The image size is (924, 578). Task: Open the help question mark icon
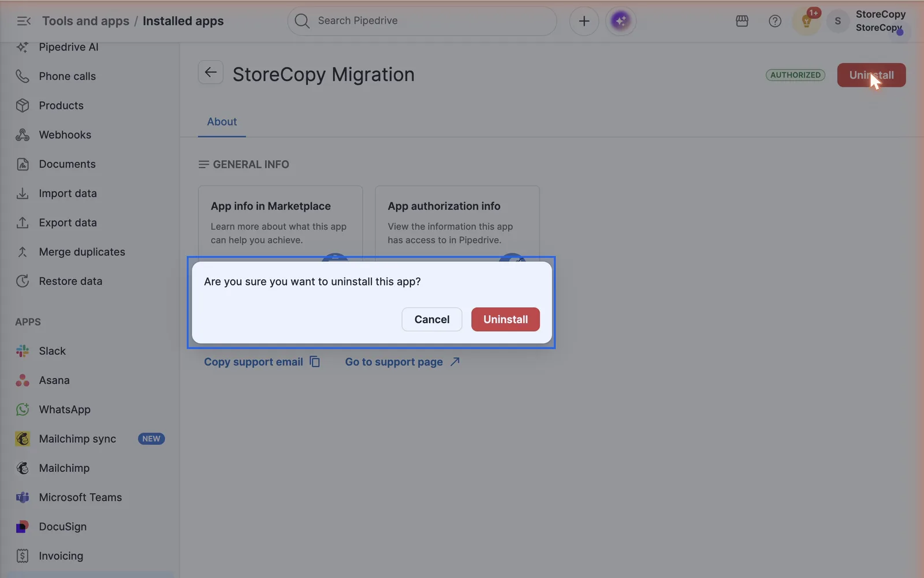click(775, 21)
